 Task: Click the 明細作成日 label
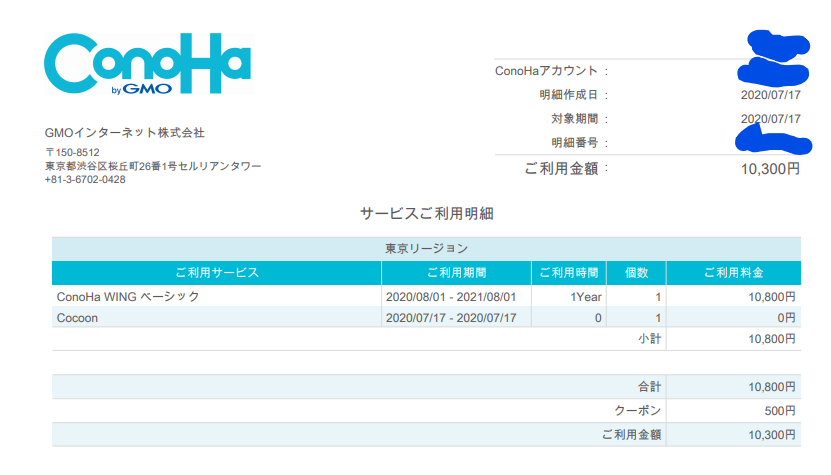(569, 94)
